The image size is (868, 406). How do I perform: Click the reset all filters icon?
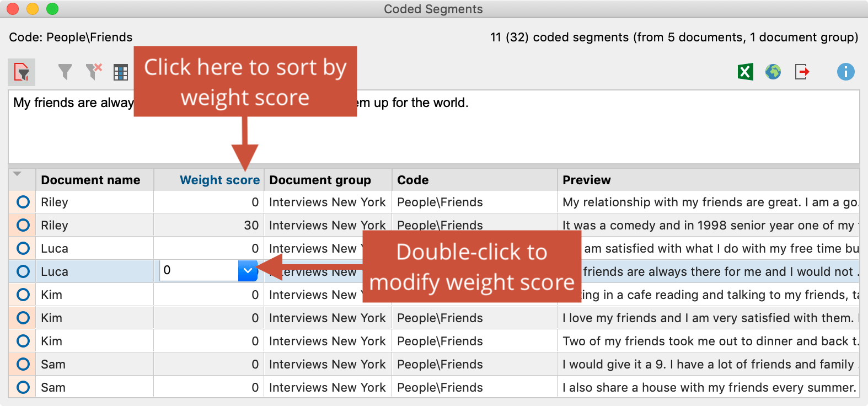pyautogui.click(x=94, y=72)
